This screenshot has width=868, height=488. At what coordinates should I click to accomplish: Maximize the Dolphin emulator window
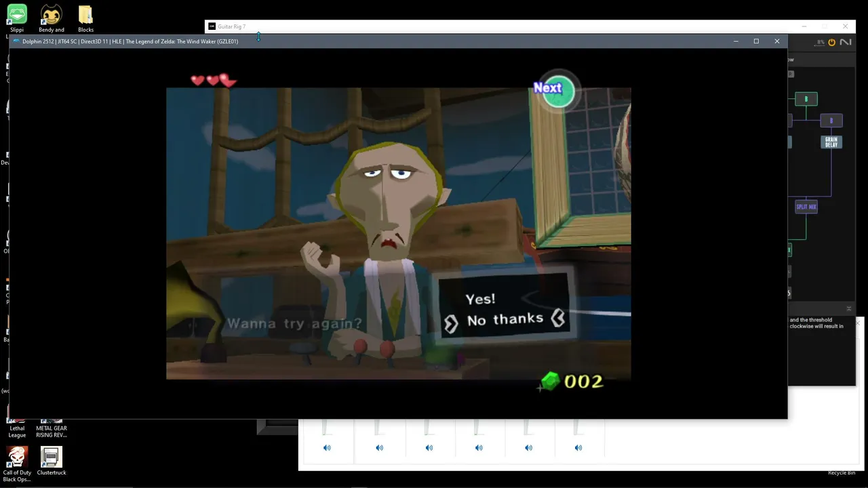coord(756,41)
